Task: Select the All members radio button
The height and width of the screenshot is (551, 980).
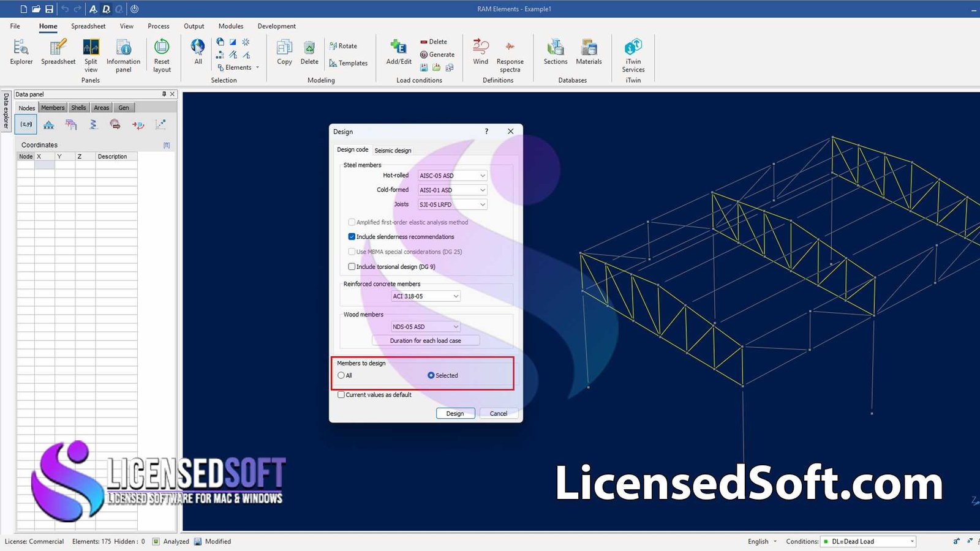Action: (x=341, y=375)
